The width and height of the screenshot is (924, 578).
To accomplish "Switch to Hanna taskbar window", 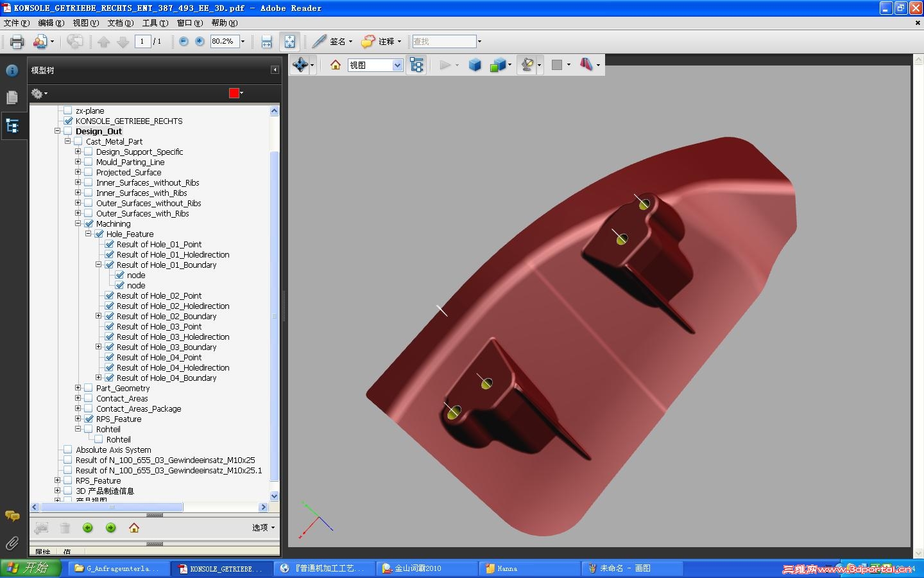I will 529,568.
